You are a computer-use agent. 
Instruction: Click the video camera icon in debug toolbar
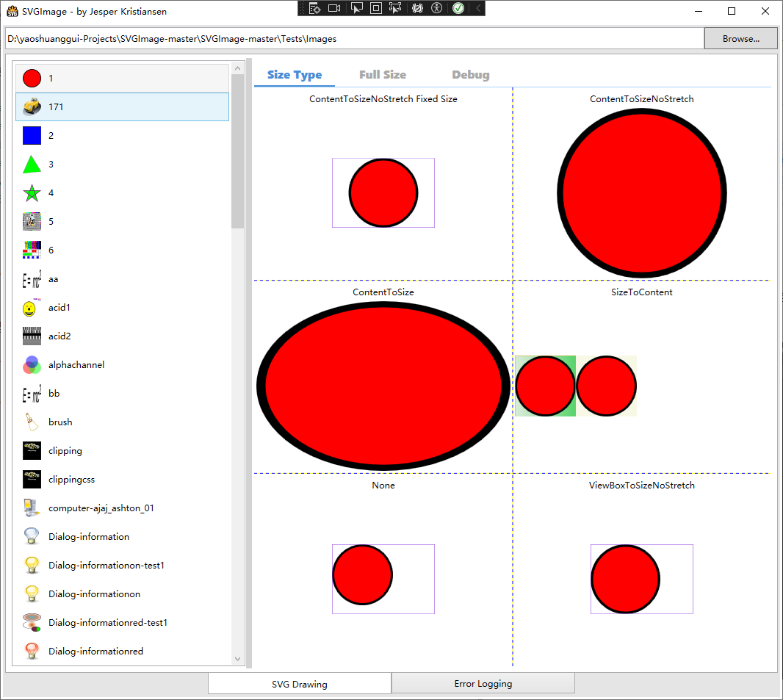click(x=334, y=8)
